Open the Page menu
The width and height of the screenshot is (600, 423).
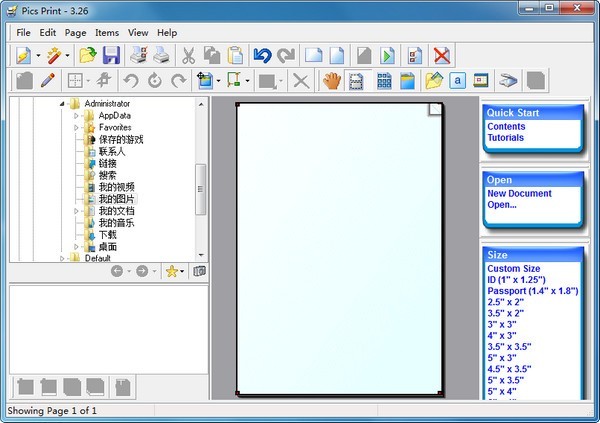(x=75, y=33)
